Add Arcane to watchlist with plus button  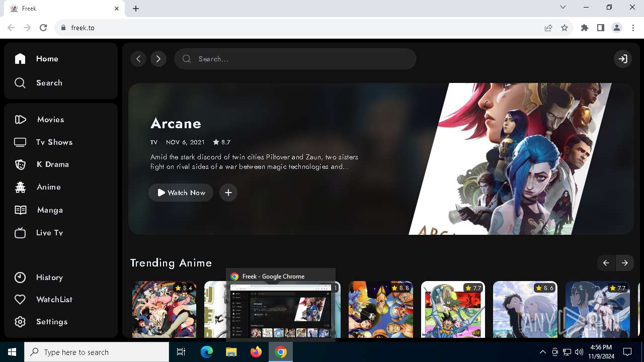click(x=228, y=193)
